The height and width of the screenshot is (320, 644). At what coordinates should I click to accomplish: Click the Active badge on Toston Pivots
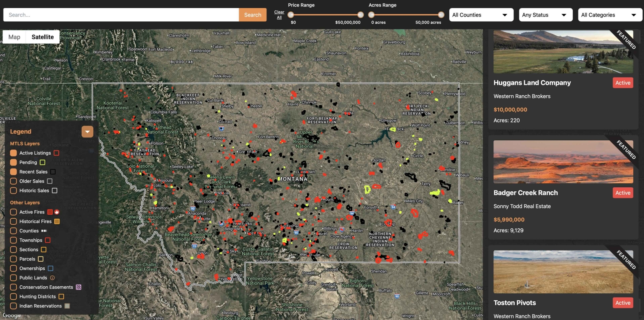point(623,303)
